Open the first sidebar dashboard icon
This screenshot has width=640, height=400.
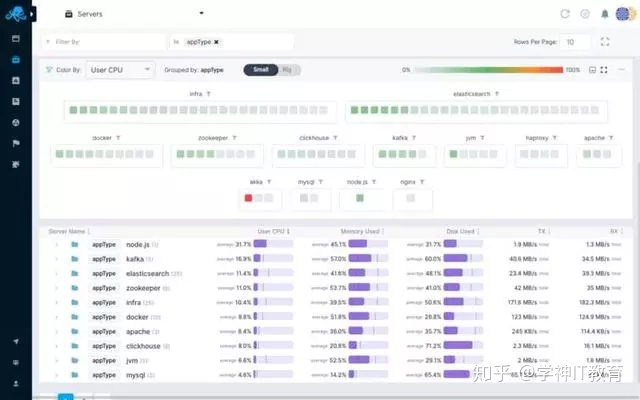[16, 39]
